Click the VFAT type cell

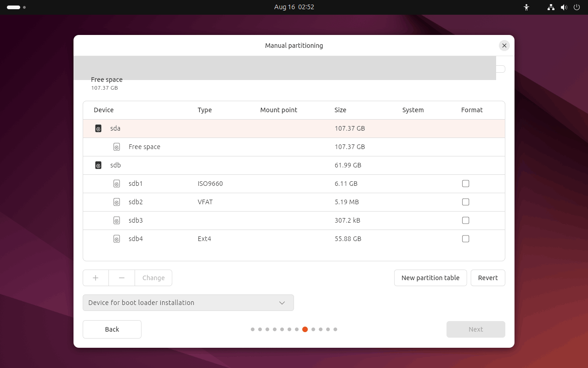point(205,202)
